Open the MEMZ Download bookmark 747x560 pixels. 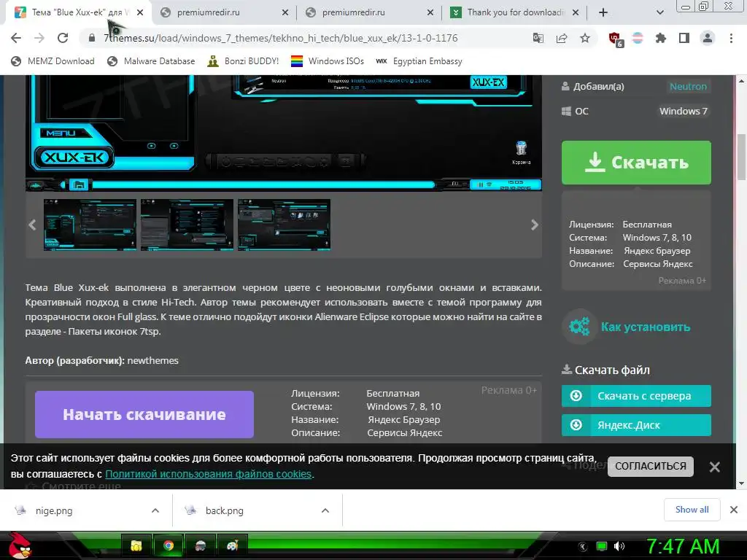pyautogui.click(x=53, y=61)
